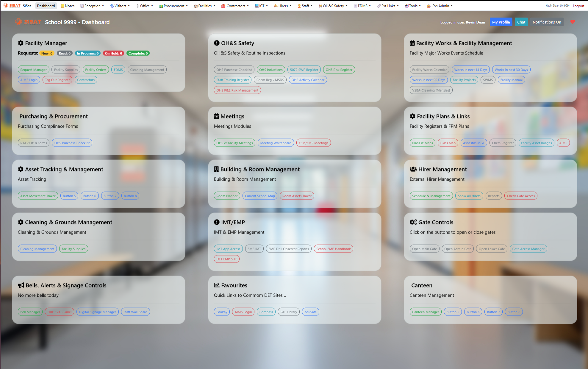588x369 pixels.
Task: Open the OH&S Safety dropdown in the navbar
Action: 333,6
